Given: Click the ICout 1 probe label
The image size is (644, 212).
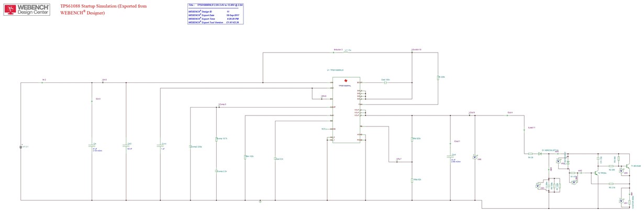Looking at the screenshot, I should pos(457,141).
